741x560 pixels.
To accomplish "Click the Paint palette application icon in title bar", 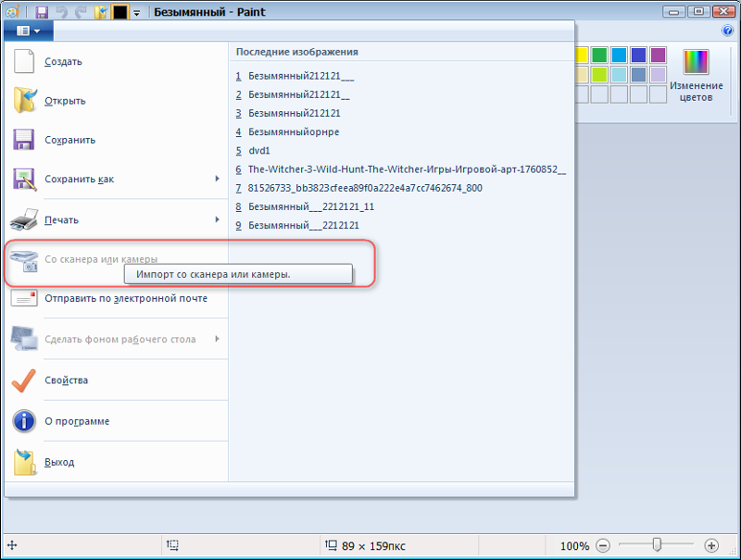I will click(x=12, y=12).
